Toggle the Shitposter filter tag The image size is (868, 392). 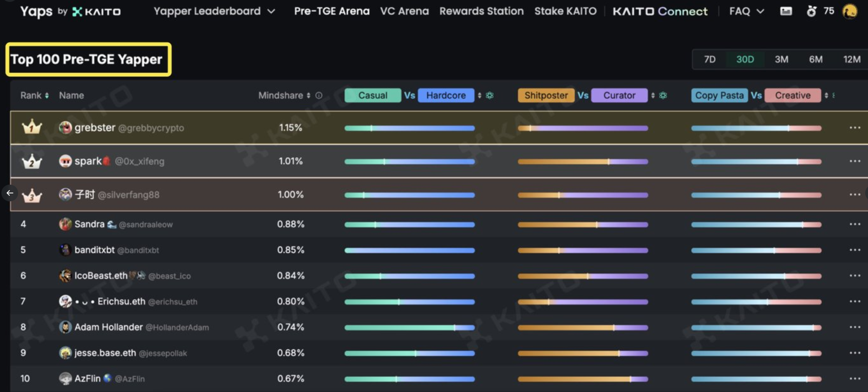click(x=546, y=96)
